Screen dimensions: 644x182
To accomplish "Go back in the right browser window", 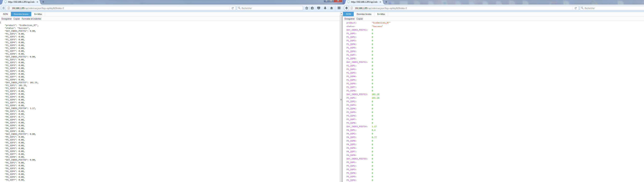I will pyautogui.click(x=347, y=8).
